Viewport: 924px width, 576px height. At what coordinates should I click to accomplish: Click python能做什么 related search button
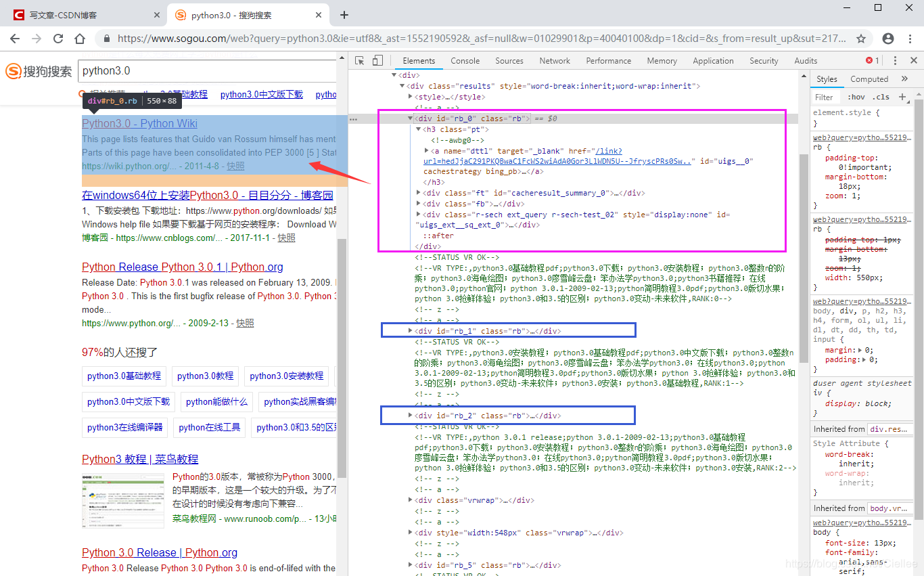216,401
